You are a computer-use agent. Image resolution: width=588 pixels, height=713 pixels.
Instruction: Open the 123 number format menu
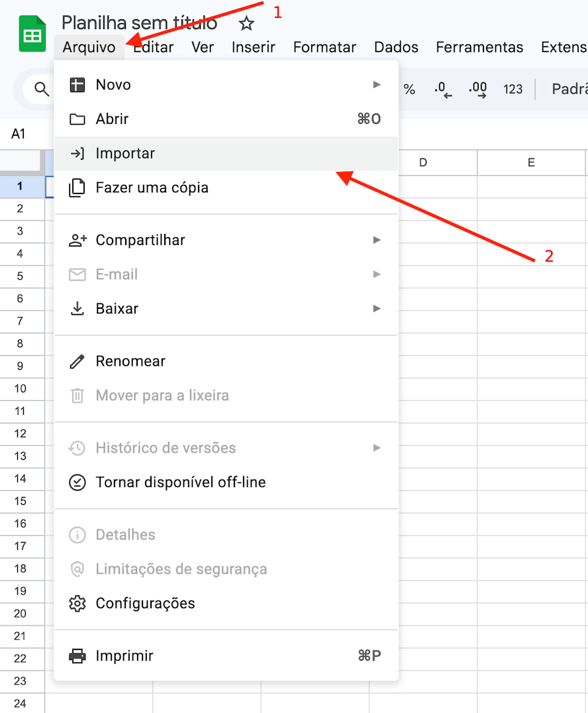pos(513,89)
